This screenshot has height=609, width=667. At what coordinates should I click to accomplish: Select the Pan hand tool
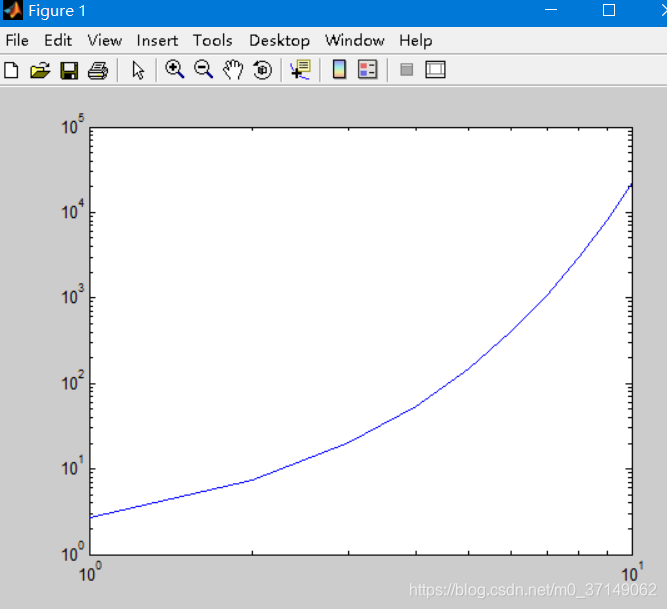point(233,70)
